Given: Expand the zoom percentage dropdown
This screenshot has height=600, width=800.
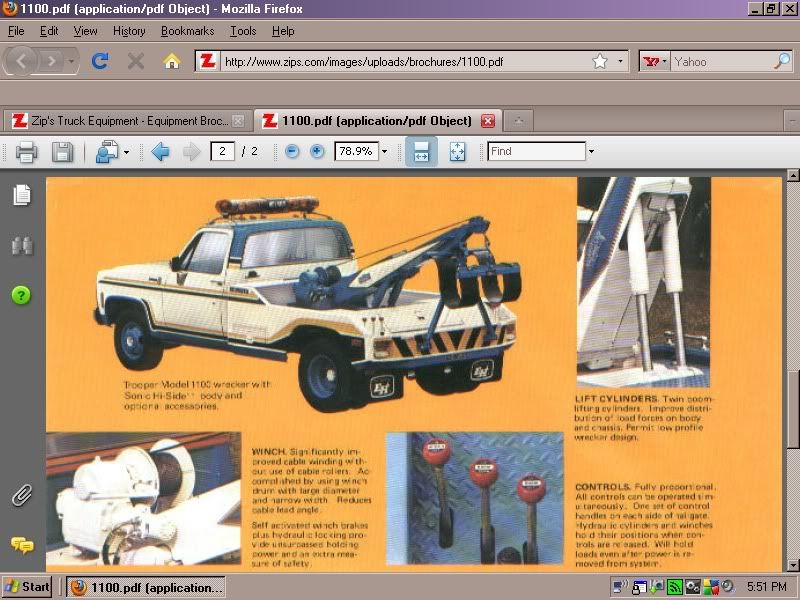Looking at the screenshot, I should (x=384, y=152).
